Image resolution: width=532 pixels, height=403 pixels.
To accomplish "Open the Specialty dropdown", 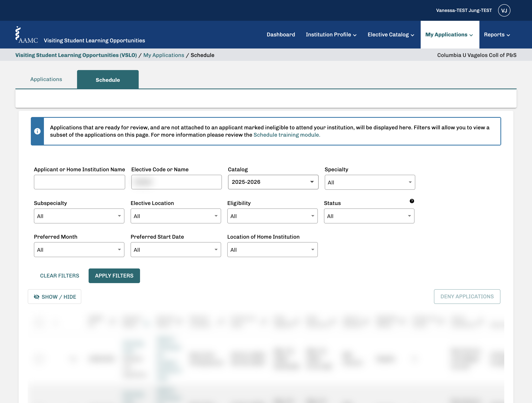I will click(x=370, y=182).
